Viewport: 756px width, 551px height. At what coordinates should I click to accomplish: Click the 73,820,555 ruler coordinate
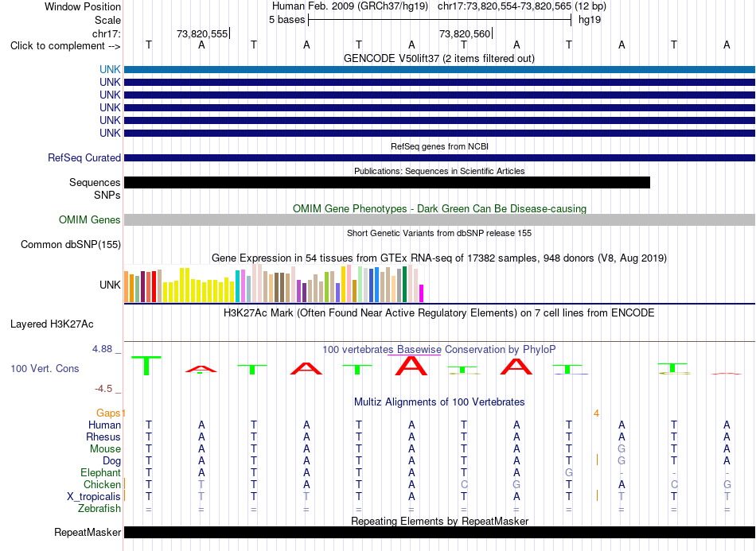pos(202,33)
